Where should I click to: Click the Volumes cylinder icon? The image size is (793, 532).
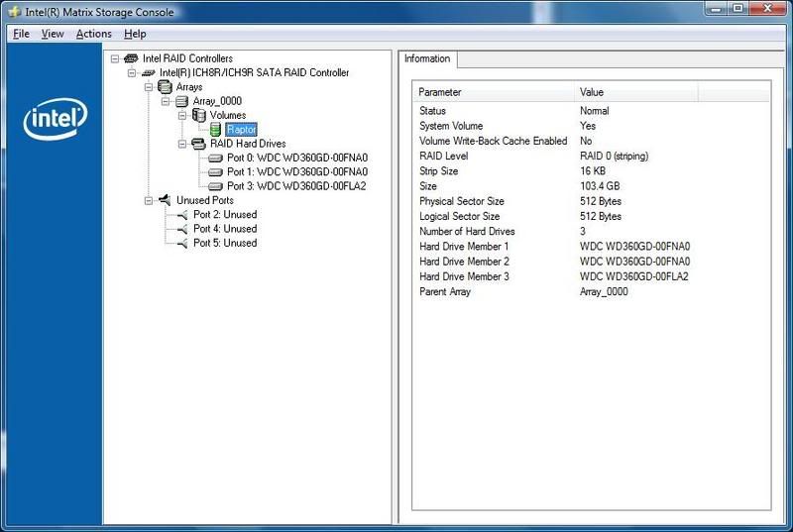[x=199, y=116]
